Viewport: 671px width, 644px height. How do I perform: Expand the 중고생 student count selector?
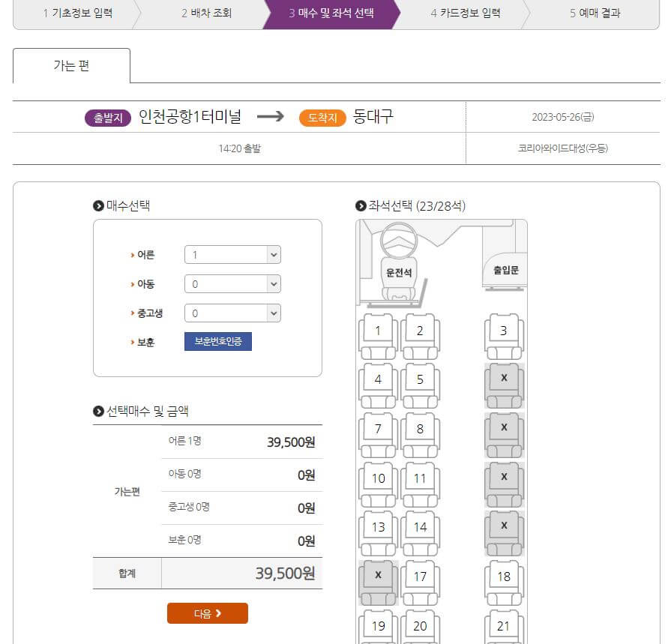tap(232, 313)
